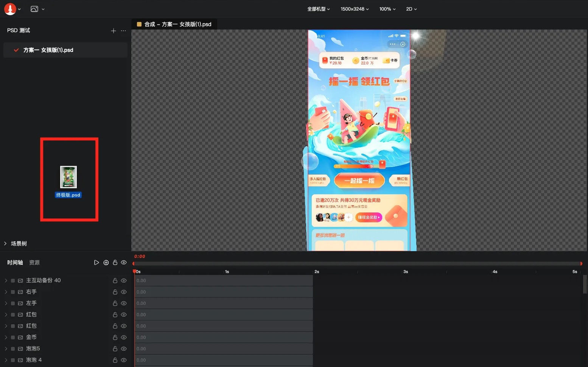This screenshot has height=367, width=588.
Task: Expand the 主互动备份 40 layer row
Action: [x=6, y=281]
